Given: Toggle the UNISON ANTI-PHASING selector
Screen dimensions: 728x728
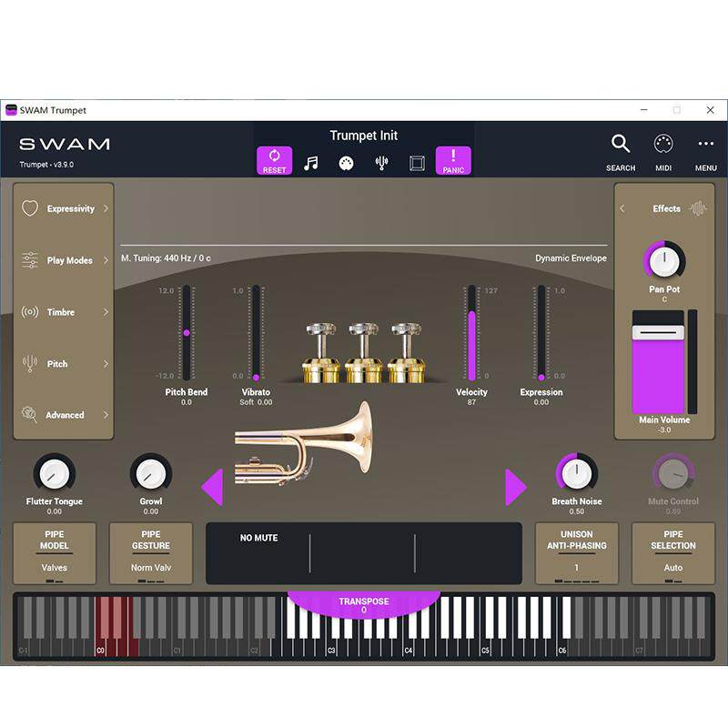Looking at the screenshot, I should tap(577, 553).
